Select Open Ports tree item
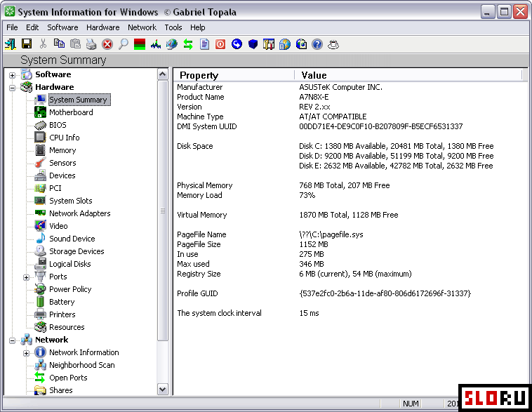The width and height of the screenshot is (532, 412). tap(68, 378)
